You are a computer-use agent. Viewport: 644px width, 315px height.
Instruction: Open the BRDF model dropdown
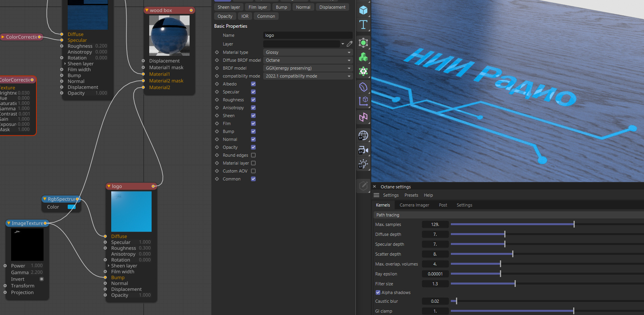[x=308, y=68]
